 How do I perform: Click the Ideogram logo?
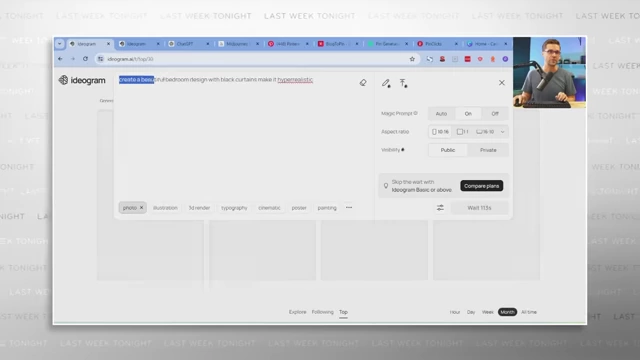point(82,80)
